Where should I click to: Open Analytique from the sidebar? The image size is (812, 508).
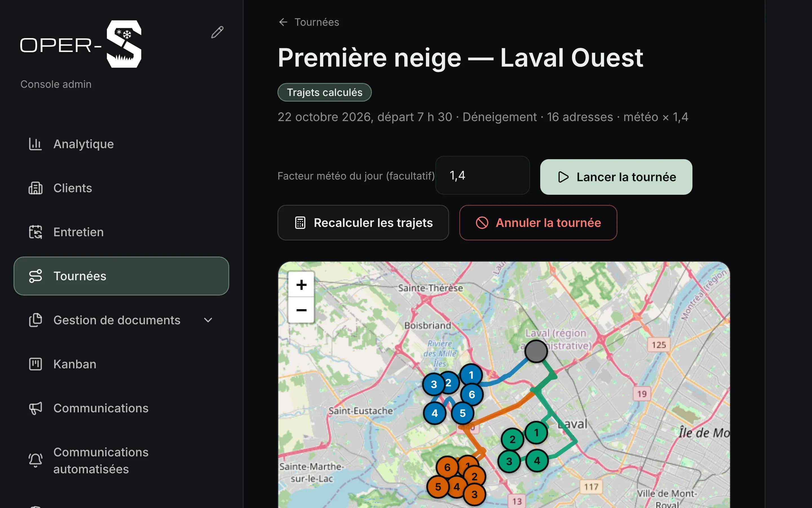[121, 144]
